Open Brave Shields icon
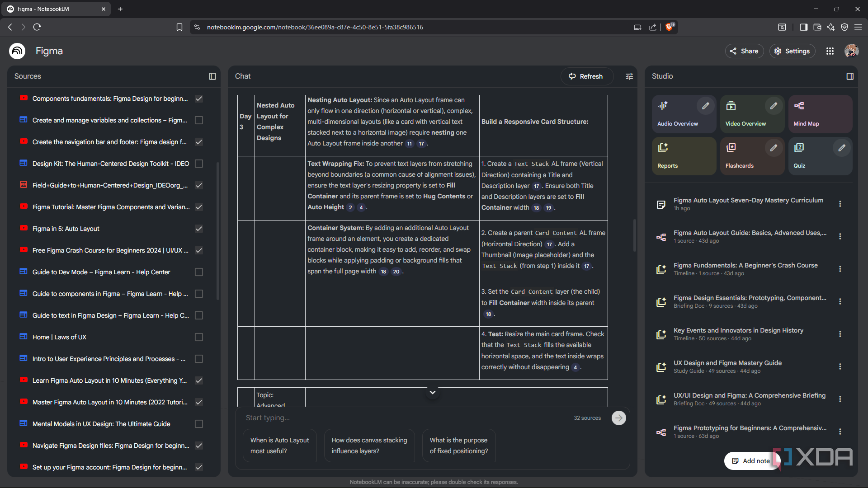This screenshot has width=868, height=488. pos(670,27)
